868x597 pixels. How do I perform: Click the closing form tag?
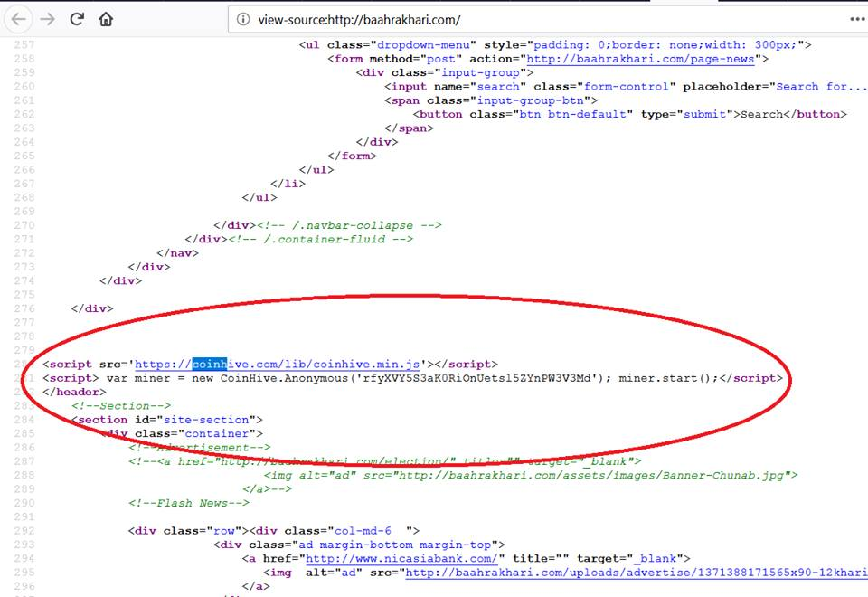click(352, 156)
